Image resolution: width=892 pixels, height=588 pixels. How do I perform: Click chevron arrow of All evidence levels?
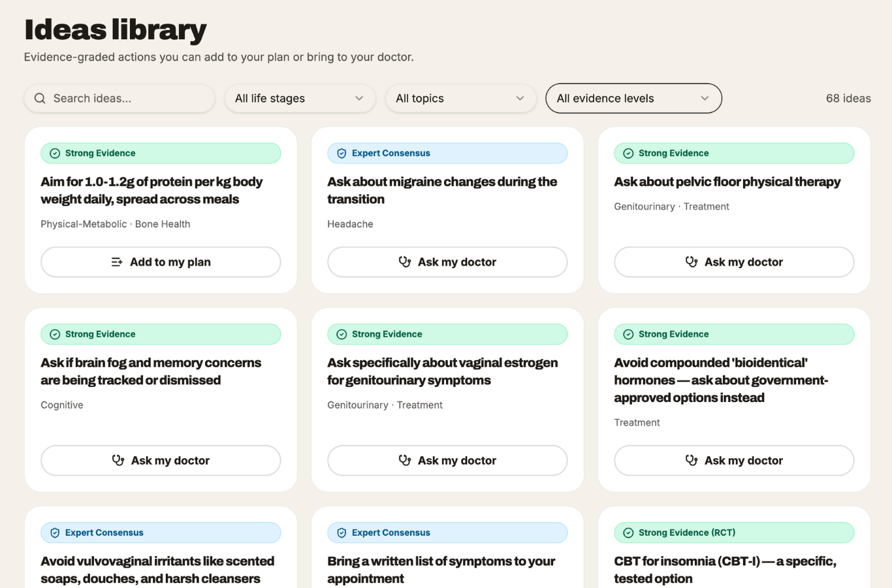click(705, 99)
